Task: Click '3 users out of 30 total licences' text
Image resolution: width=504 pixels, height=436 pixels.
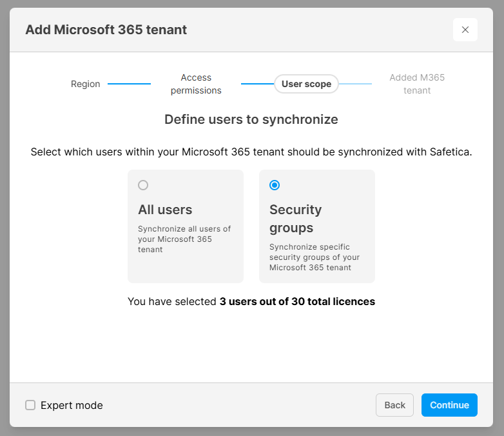Action: coord(297,301)
